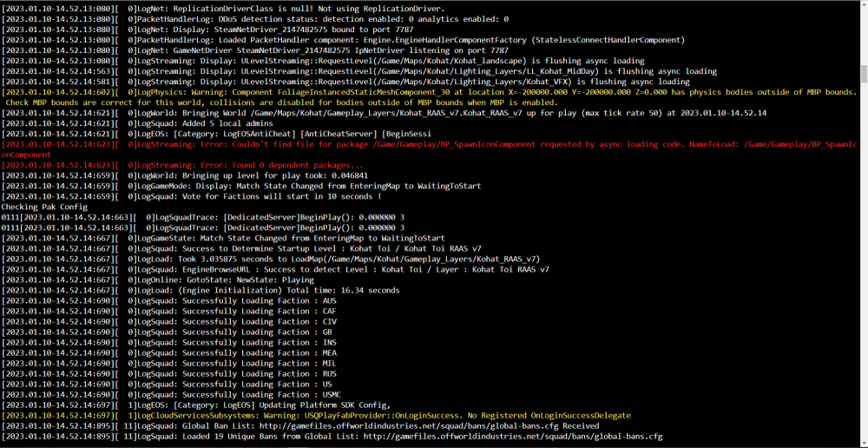The image size is (868, 448).
Task: Click the LogGameState 'Match State Changed' line
Action: [x=223, y=238]
